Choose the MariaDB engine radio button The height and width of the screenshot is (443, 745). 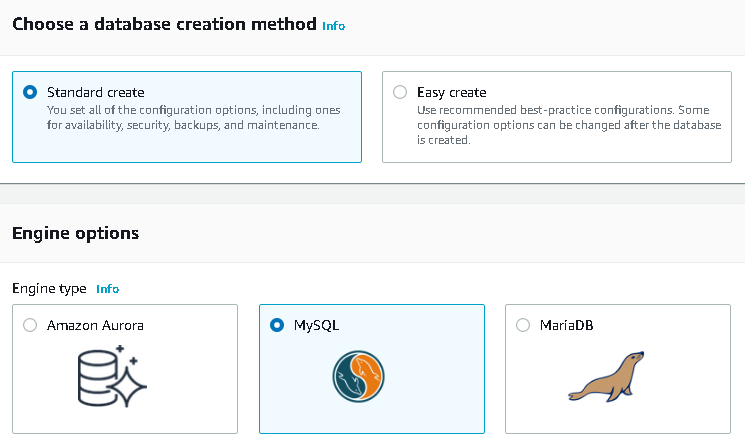522,325
